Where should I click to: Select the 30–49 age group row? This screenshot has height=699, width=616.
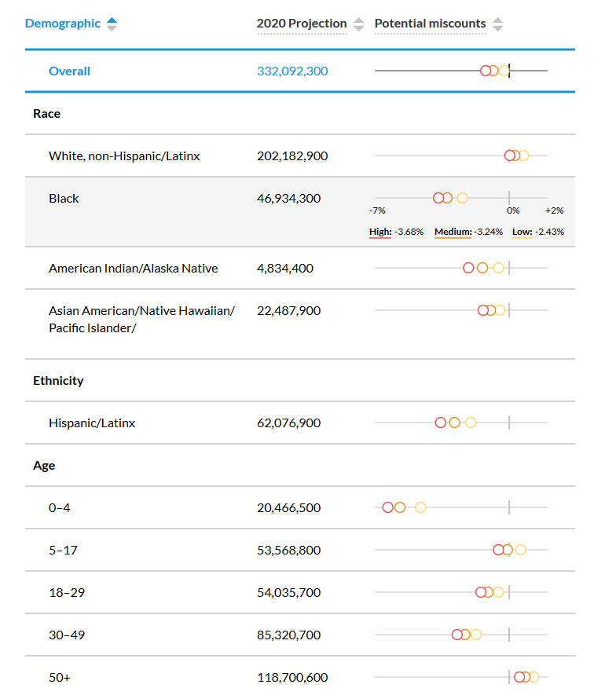[x=299, y=635]
